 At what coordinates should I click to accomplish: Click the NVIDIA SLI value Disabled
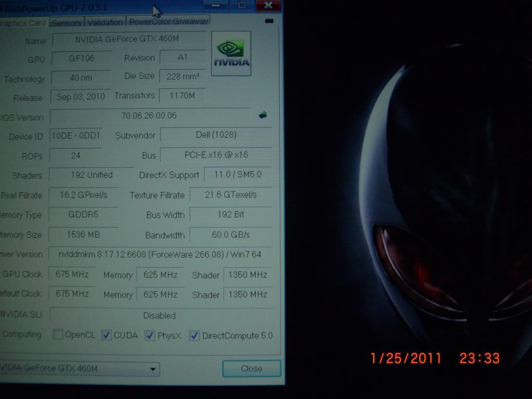pos(161,315)
